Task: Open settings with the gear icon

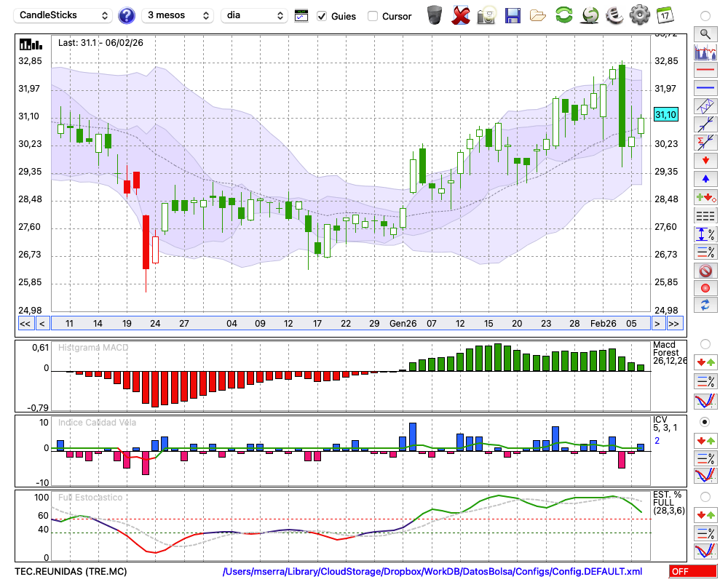Action: pos(640,15)
